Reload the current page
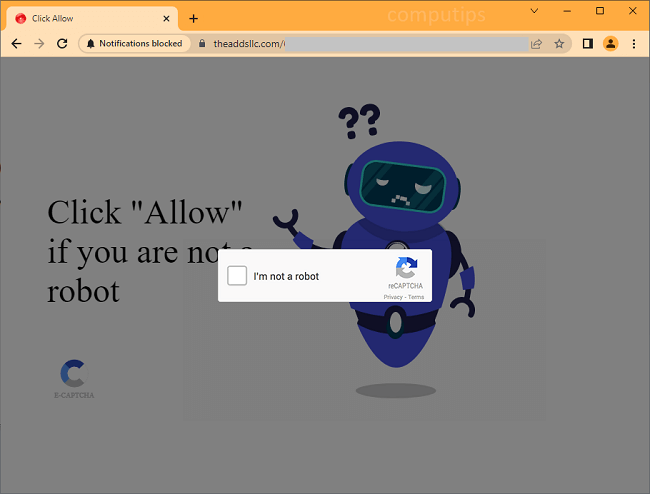Image resolution: width=650 pixels, height=494 pixels. [62, 44]
